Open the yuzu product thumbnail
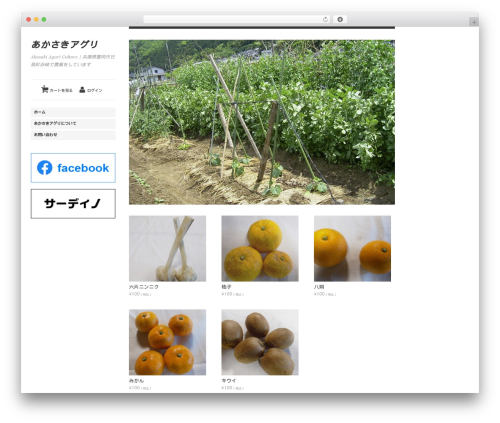500x423 pixels. 260,248
